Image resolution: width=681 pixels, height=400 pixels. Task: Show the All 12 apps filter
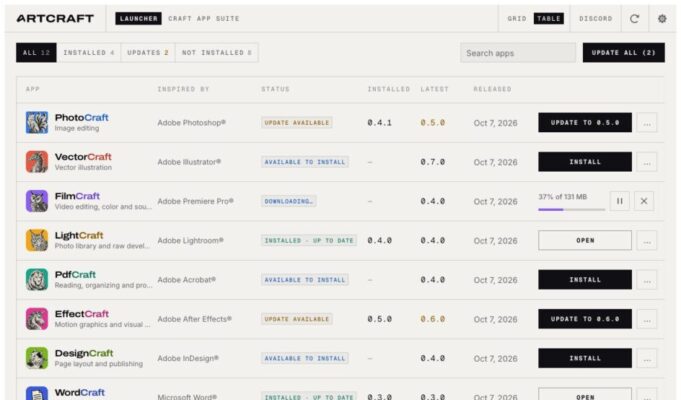[x=36, y=53]
